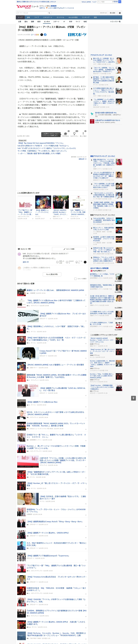Image resolution: width=138 pixels, height=644 pixels.
Task: Open the みんなの意見 tab
Action: 73,17
